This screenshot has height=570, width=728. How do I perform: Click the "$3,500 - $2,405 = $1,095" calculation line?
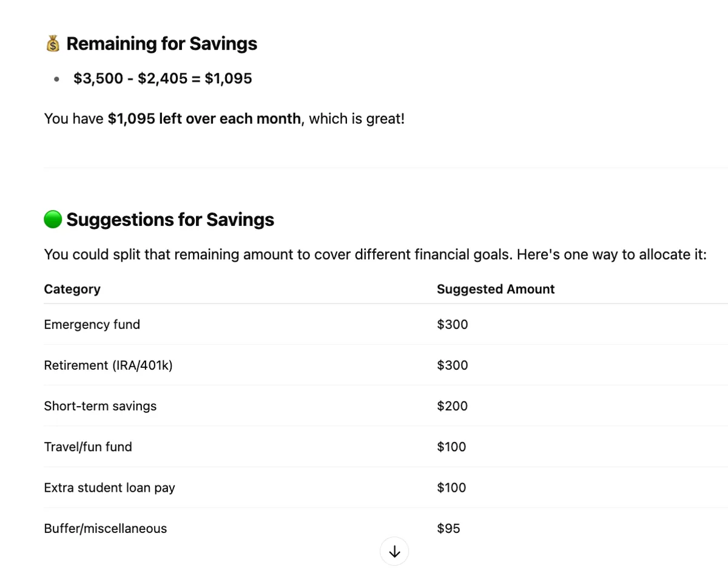163,78
